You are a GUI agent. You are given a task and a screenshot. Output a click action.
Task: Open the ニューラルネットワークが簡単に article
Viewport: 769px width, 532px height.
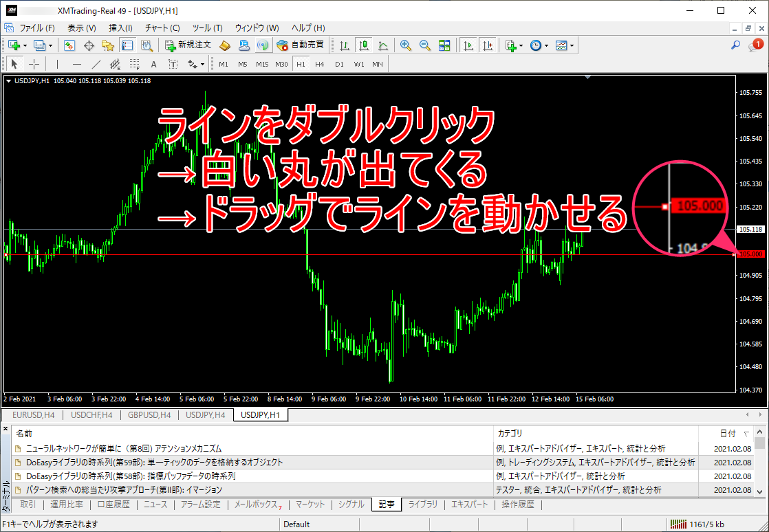124,448
